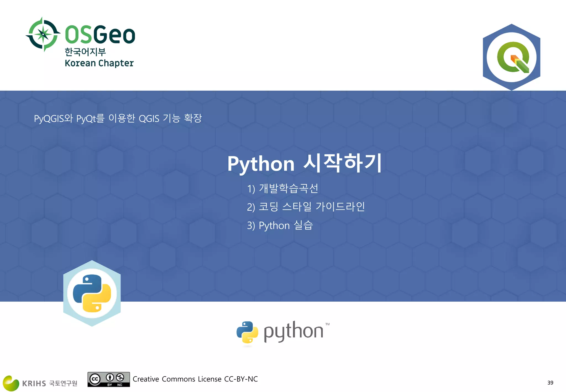The height and width of the screenshot is (392, 566).
Task: Click the page number 39
Action: (x=550, y=383)
